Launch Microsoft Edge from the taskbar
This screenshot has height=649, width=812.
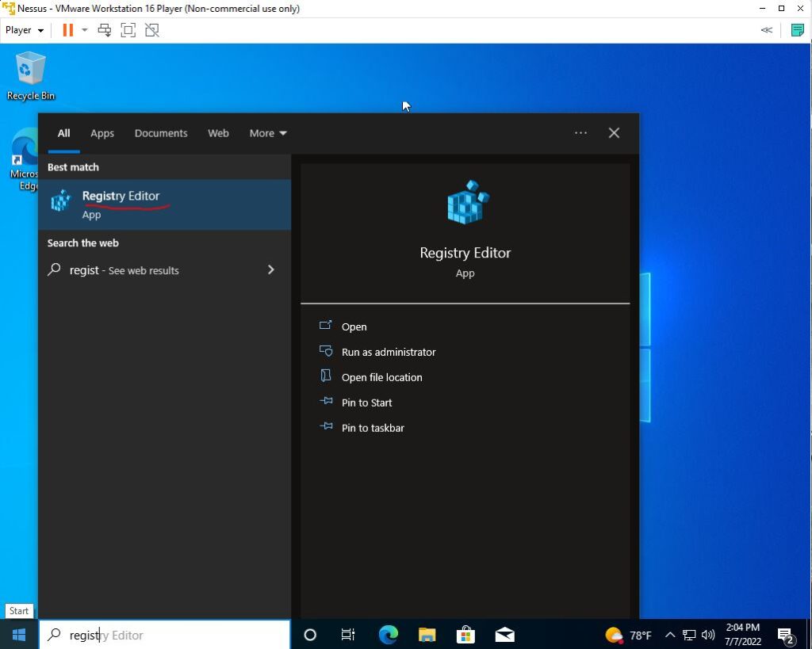coord(389,635)
